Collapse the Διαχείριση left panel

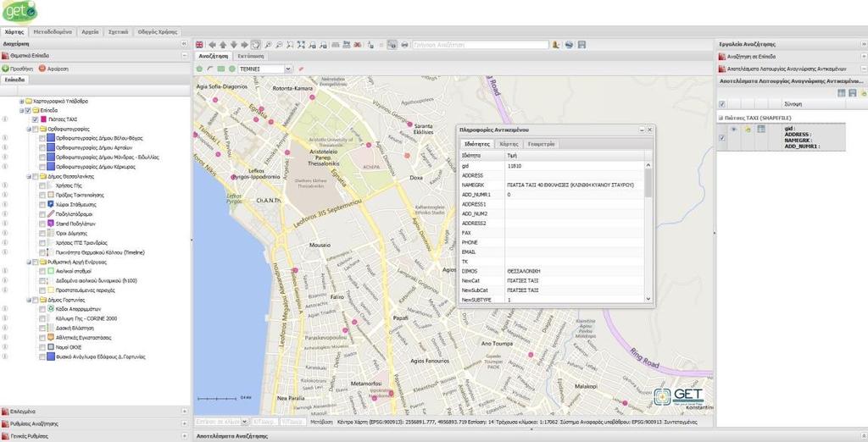tap(184, 44)
